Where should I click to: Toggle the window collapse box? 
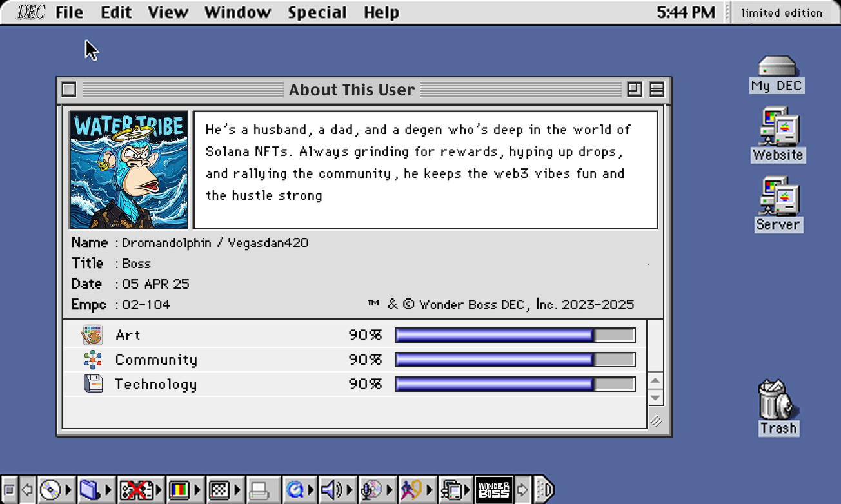657,90
